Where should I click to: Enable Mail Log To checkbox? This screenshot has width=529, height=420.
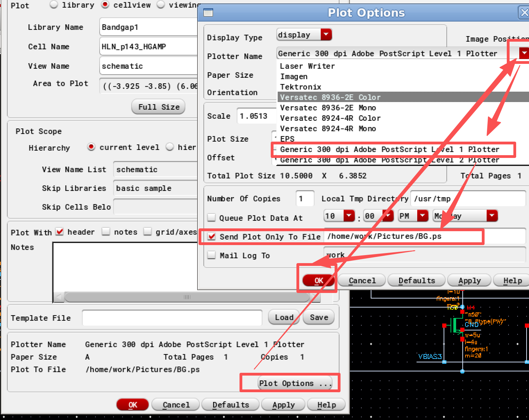tap(211, 255)
